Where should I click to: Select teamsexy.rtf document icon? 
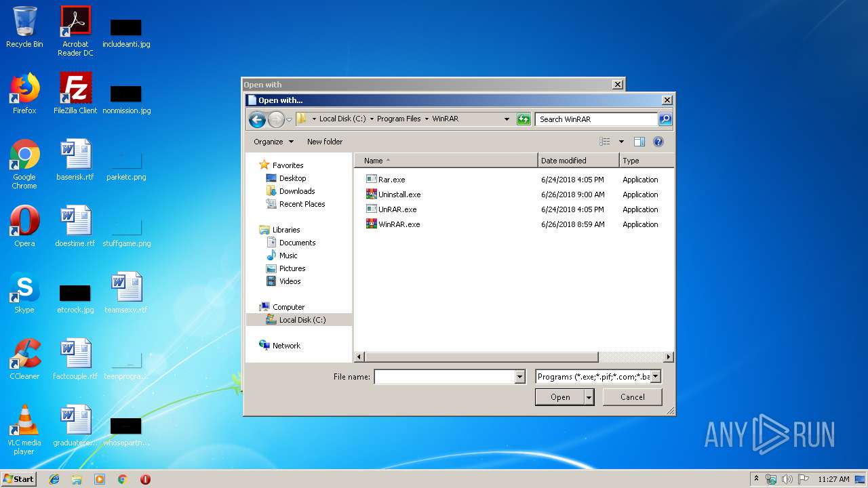[126, 293]
